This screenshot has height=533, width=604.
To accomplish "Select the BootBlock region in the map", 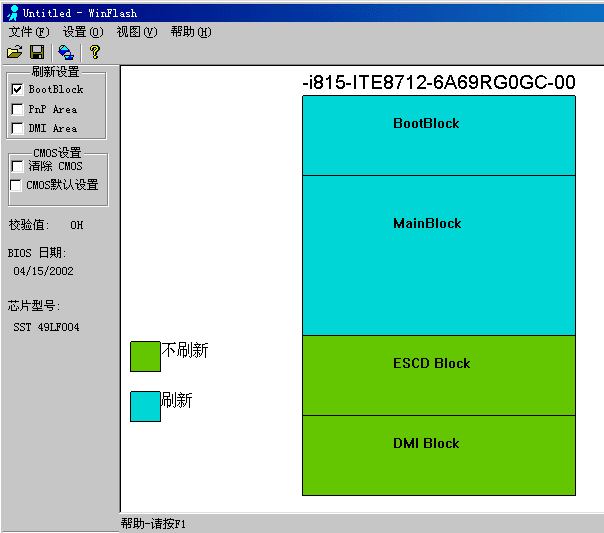I will coord(439,136).
